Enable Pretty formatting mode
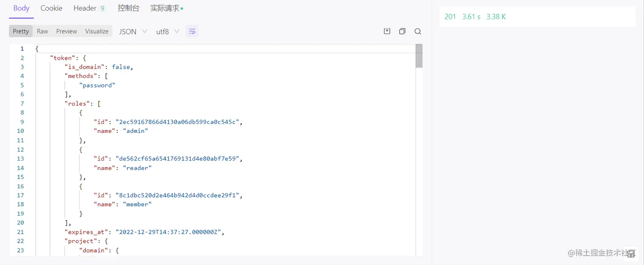Screen dimensions: 644x265 tap(20, 31)
